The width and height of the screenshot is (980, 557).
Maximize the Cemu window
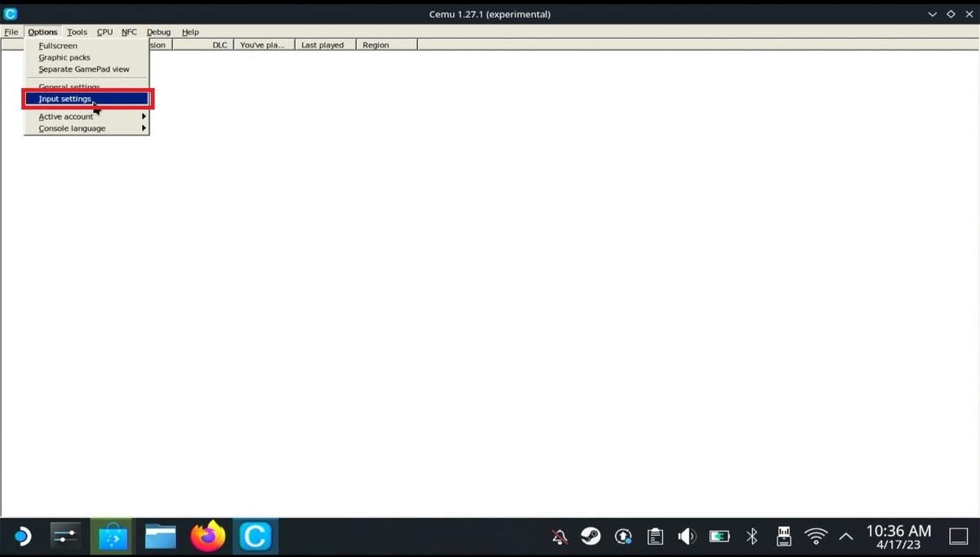[951, 14]
